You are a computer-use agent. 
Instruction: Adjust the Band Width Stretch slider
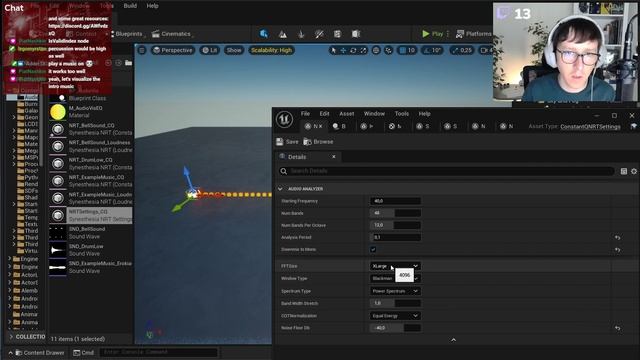coord(395,303)
